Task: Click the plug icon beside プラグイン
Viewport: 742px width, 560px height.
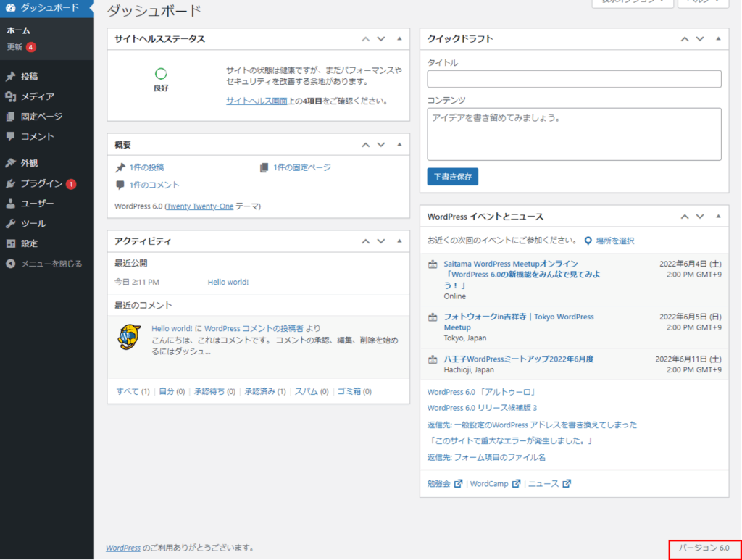Action: (10, 183)
